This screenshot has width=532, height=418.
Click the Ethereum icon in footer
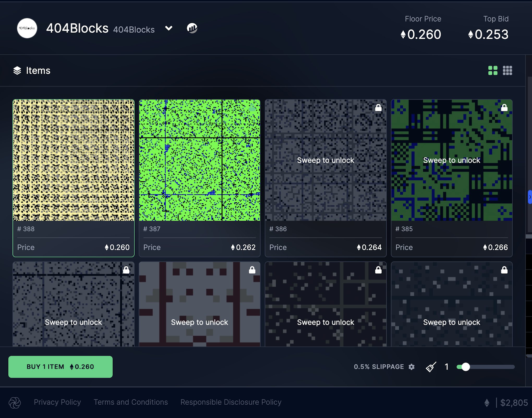click(487, 403)
